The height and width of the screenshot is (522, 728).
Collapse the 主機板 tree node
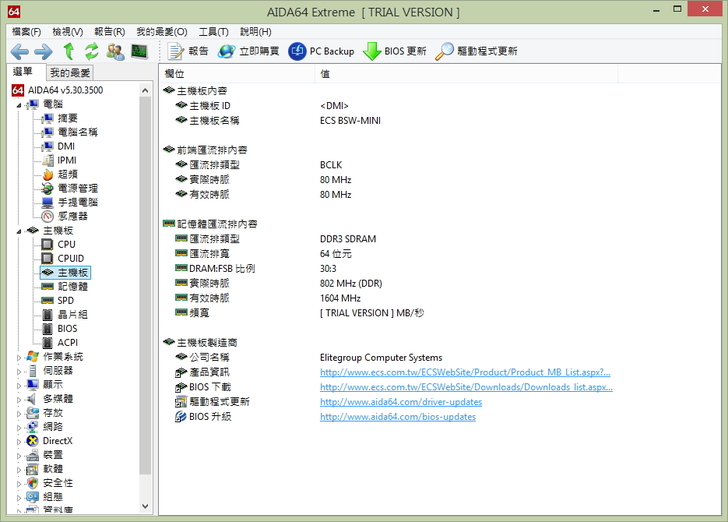click(x=19, y=230)
